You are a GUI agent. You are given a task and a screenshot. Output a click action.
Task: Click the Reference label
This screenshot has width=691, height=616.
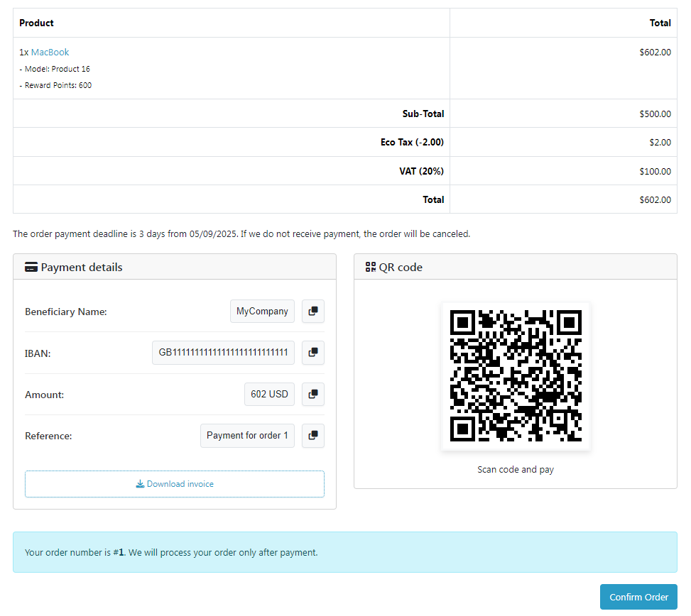48,436
